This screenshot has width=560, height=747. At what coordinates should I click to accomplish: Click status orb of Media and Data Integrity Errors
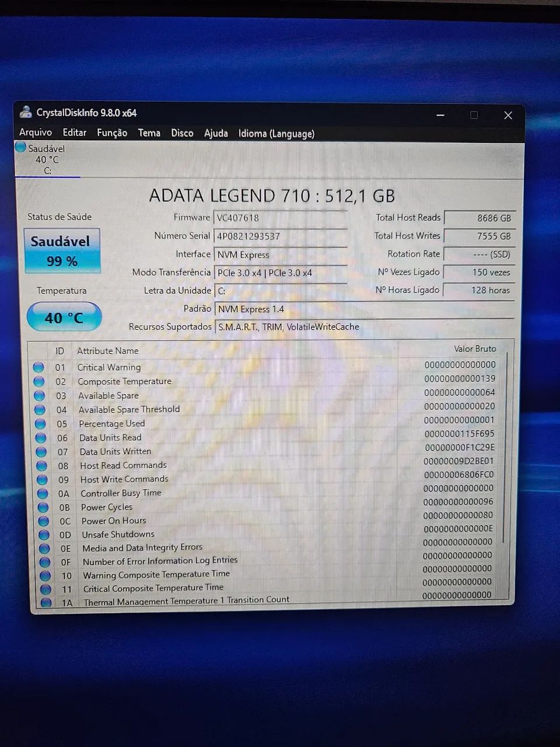[x=44, y=549]
